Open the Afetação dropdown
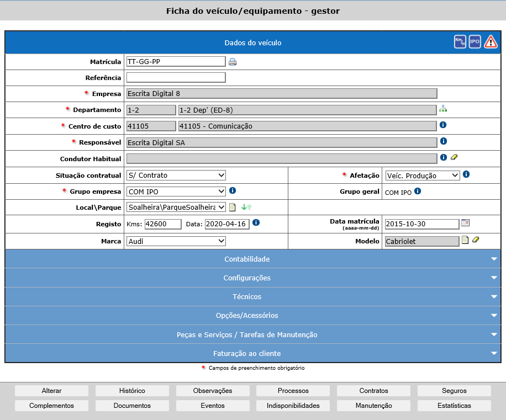The height and width of the screenshot is (420, 506). click(423, 176)
